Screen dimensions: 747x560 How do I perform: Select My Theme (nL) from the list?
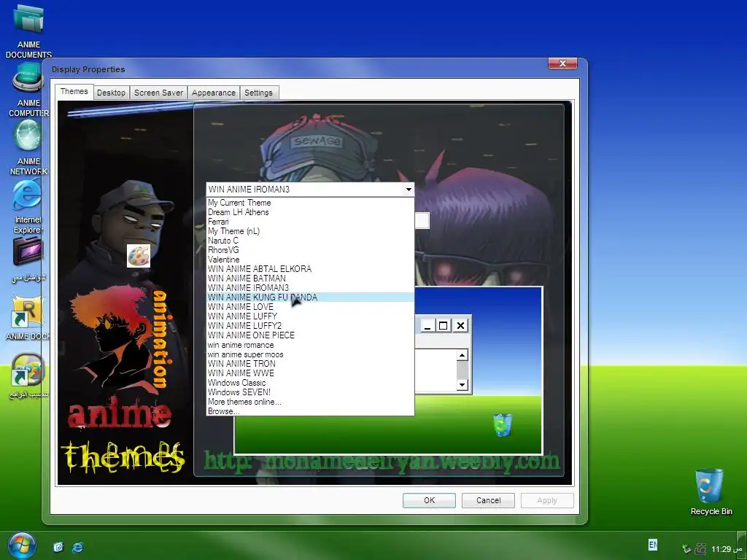(310, 231)
